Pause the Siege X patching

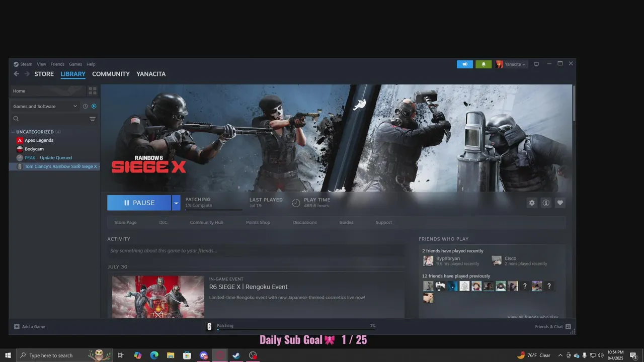click(x=139, y=203)
